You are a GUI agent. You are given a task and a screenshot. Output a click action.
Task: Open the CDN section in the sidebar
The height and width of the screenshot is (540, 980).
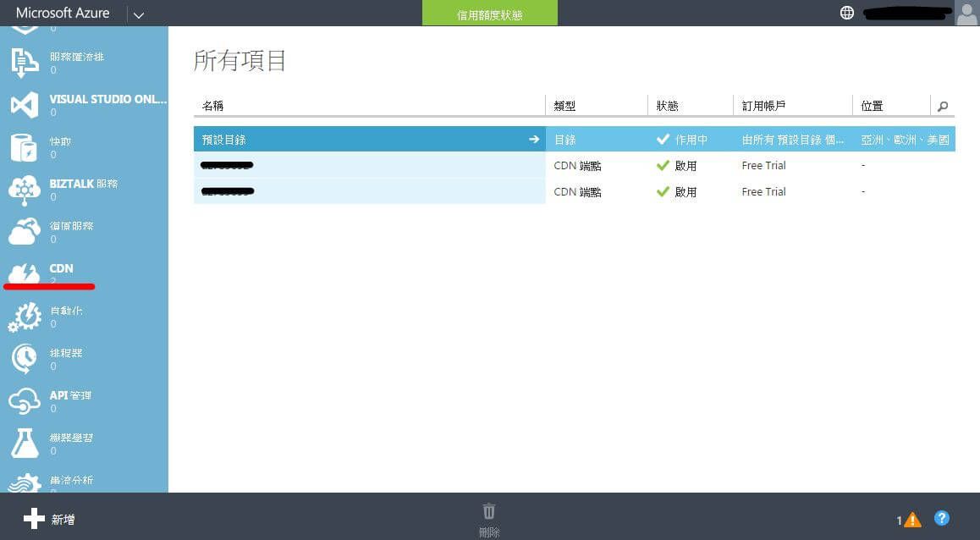[x=61, y=269]
